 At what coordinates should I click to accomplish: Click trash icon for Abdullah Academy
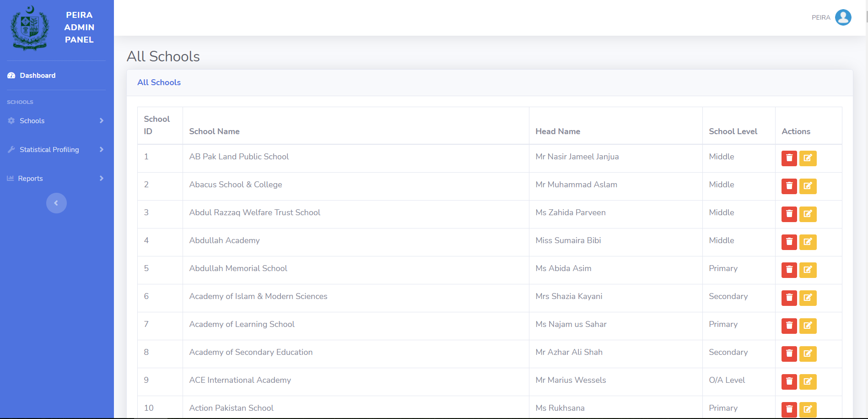(789, 242)
